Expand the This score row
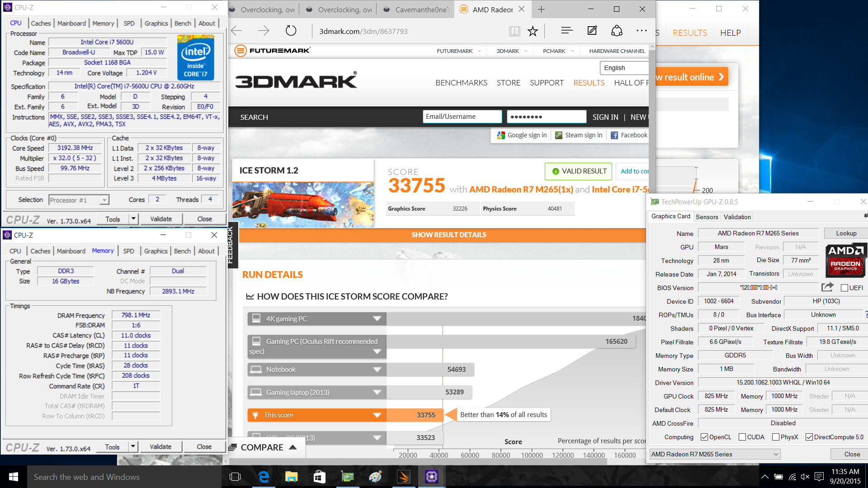 (x=377, y=415)
